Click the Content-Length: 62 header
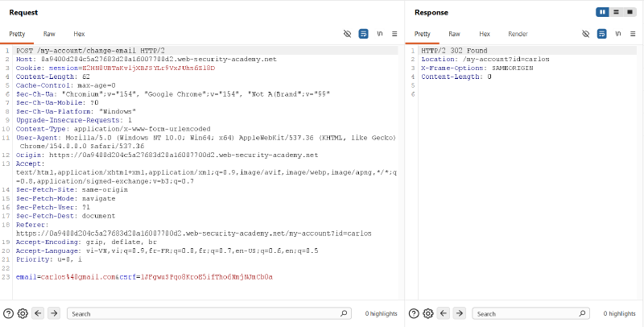The width and height of the screenshot is (644, 327). pos(53,77)
